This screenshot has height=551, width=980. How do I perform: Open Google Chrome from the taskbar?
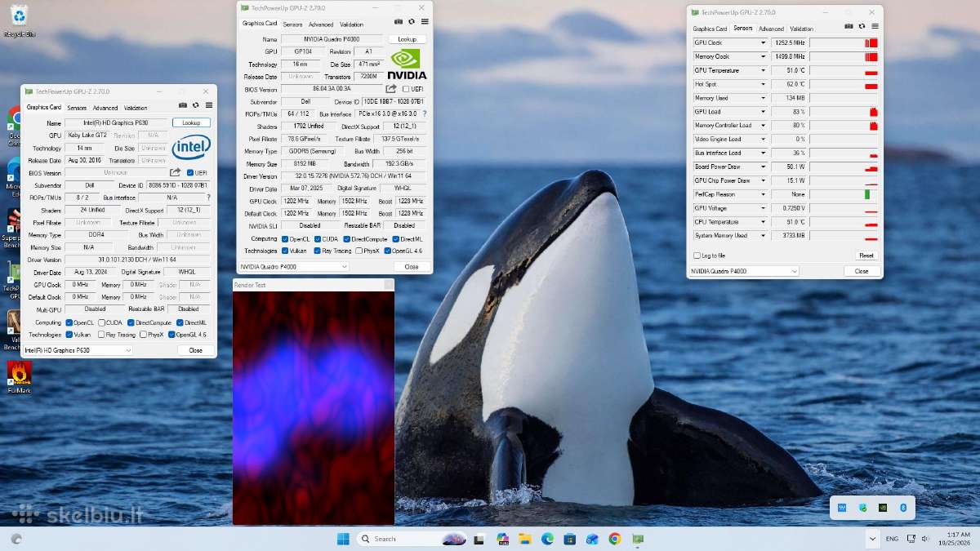(x=614, y=539)
